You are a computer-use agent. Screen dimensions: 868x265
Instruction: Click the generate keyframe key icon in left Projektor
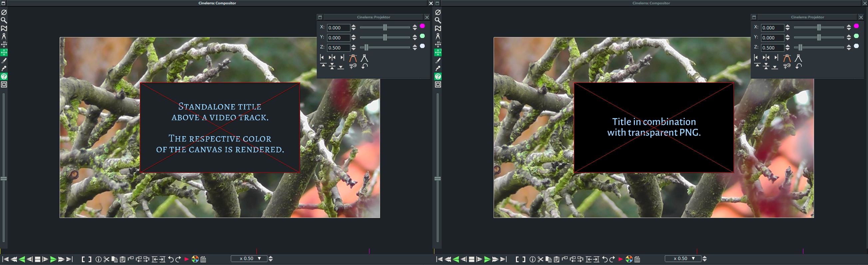(x=353, y=66)
